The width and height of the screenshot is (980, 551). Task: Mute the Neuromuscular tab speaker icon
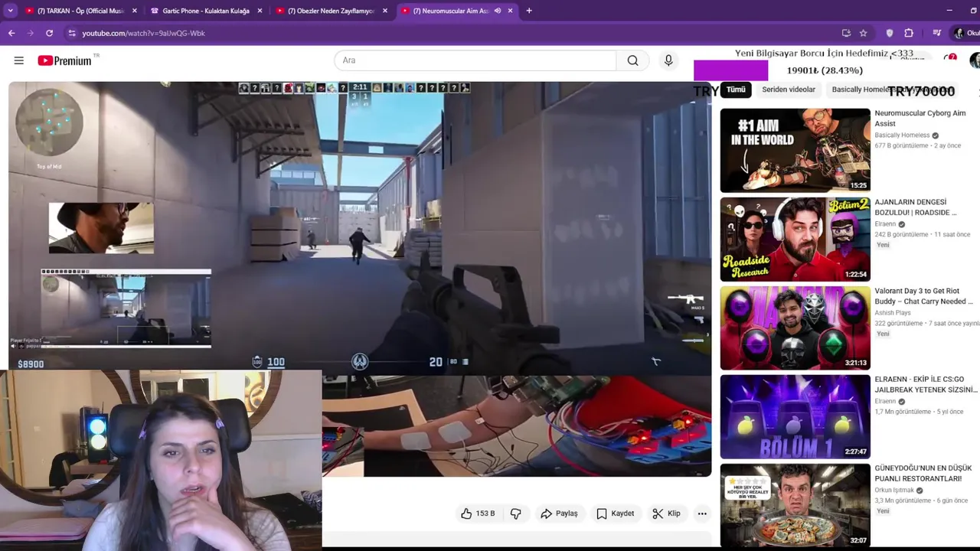click(498, 11)
